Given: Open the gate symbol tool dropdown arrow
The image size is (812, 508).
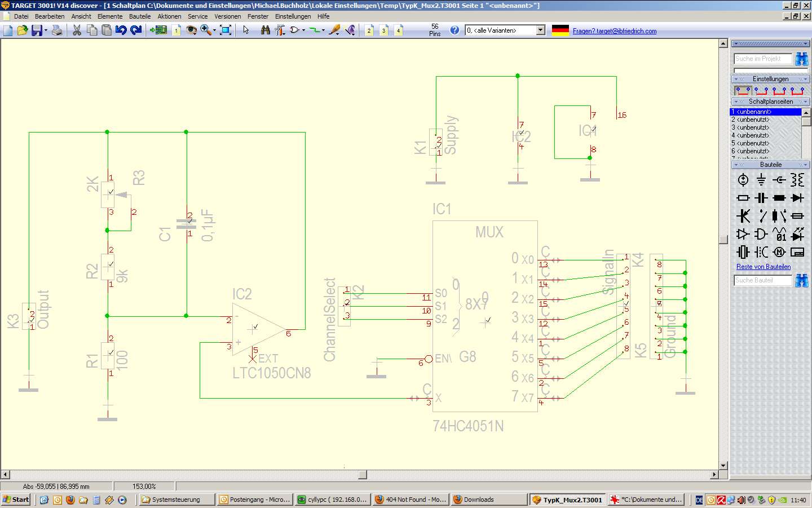Looking at the screenshot, I should pyautogui.click(x=303, y=30).
